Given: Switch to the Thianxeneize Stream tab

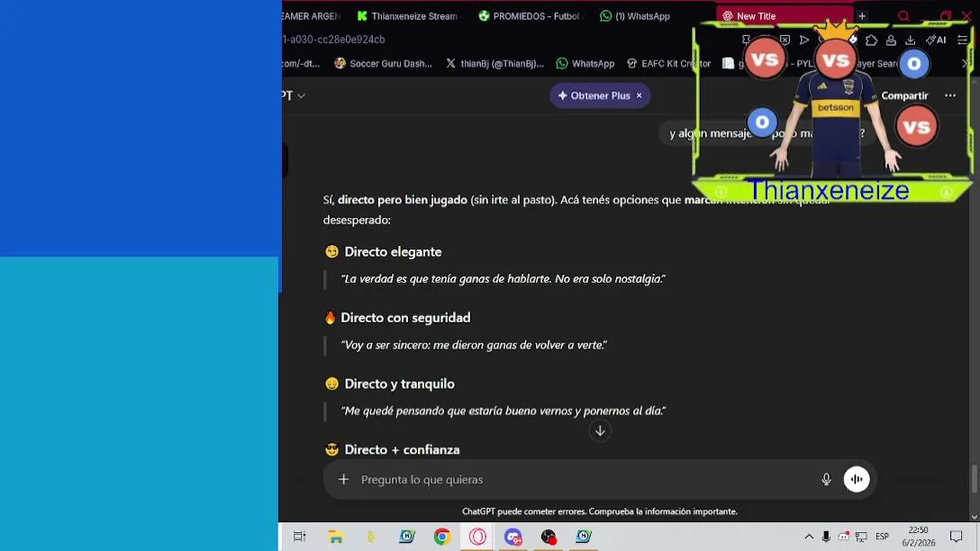Looking at the screenshot, I should pyautogui.click(x=407, y=16).
